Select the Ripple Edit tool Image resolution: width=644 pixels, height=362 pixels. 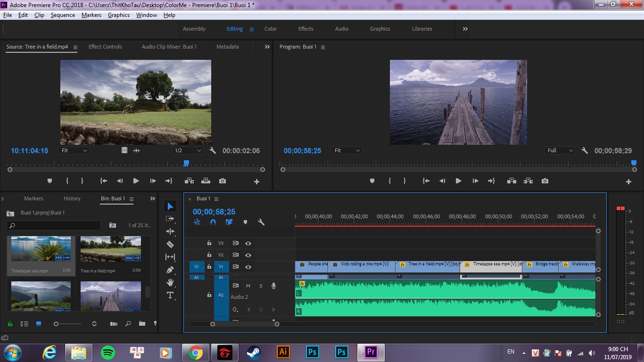[x=170, y=231]
